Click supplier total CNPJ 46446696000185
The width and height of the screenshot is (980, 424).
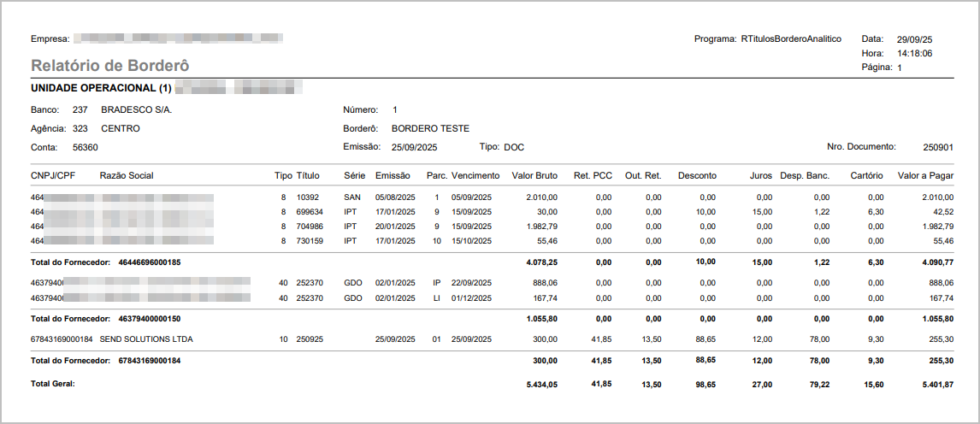tap(150, 262)
